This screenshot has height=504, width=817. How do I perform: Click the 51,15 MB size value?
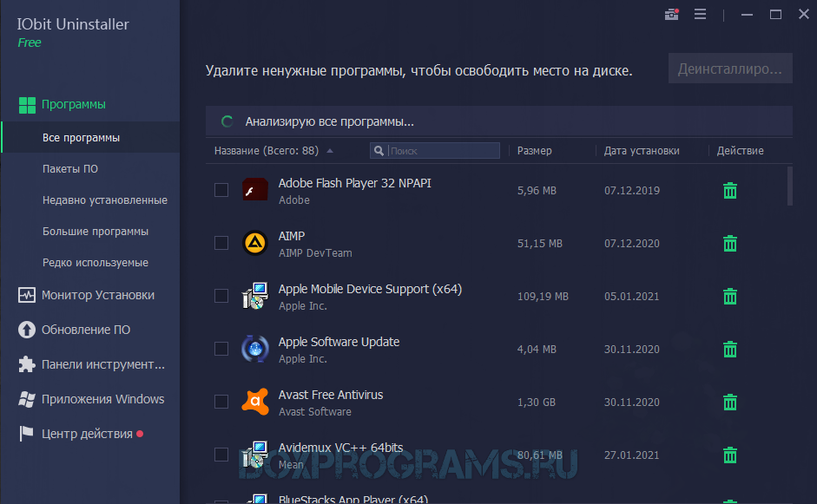(540, 243)
